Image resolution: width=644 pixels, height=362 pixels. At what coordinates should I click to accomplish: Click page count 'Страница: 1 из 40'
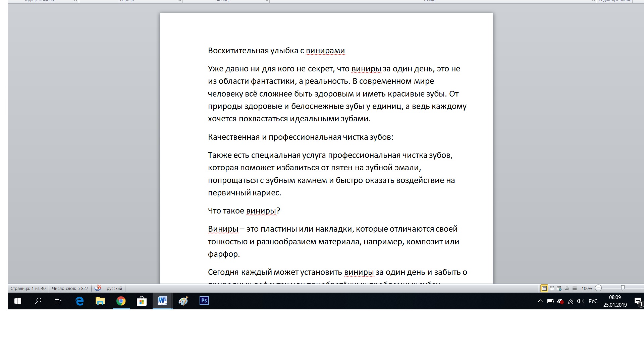point(28,288)
